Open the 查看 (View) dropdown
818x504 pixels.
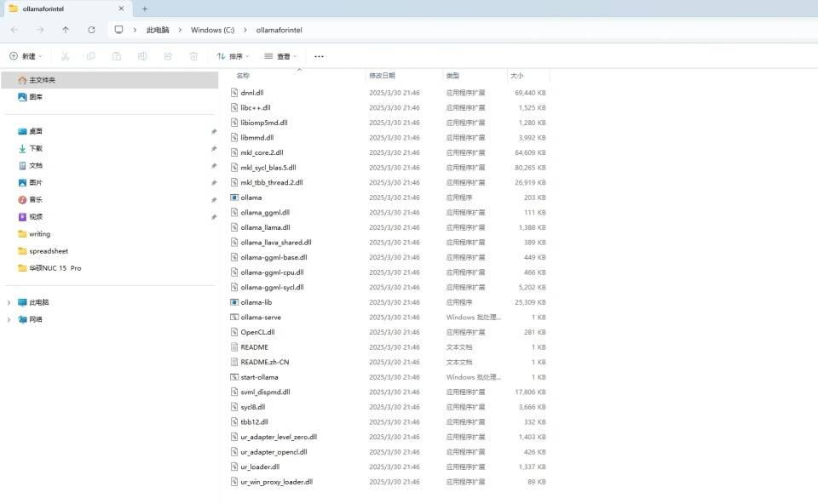(281, 55)
